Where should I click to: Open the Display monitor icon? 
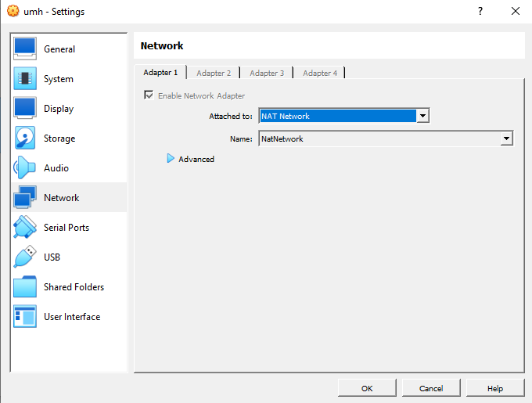click(x=25, y=108)
